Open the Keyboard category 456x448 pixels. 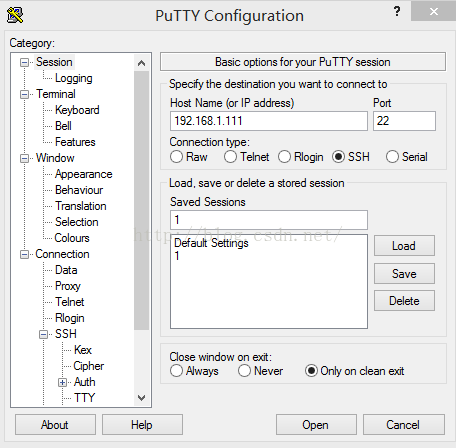click(x=77, y=110)
